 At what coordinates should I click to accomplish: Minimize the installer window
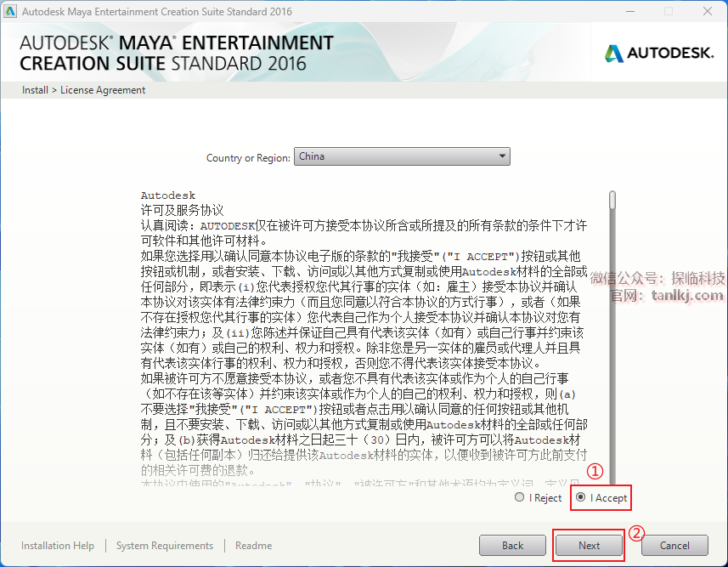click(630, 11)
